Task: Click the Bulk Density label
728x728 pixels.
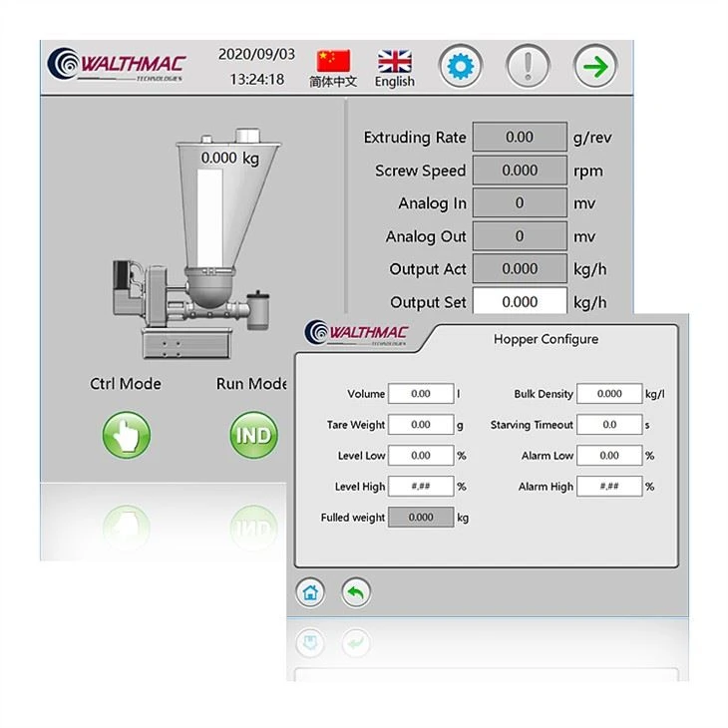Action: pos(544,394)
